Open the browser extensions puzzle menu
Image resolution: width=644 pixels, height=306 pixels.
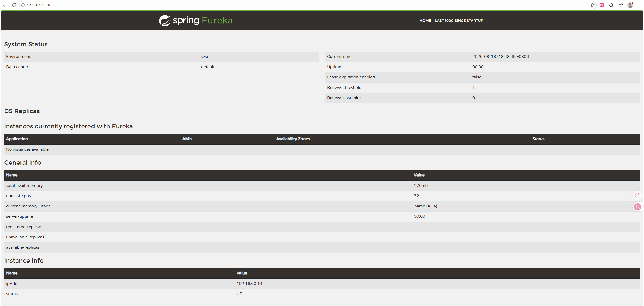pyautogui.click(x=611, y=5)
